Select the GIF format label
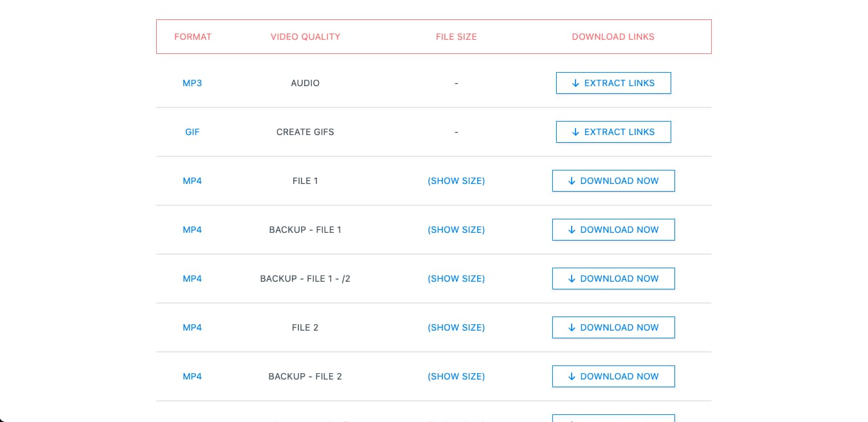The height and width of the screenshot is (422, 868). click(x=192, y=132)
